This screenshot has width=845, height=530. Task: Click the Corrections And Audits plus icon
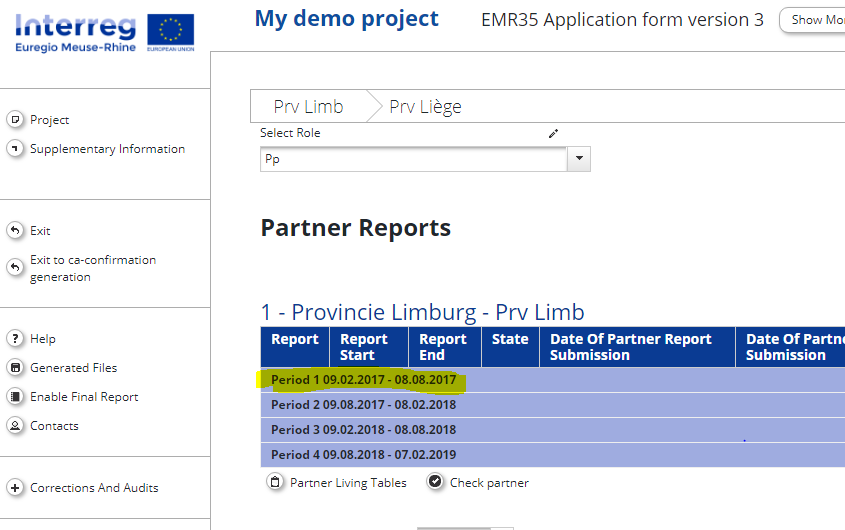(x=15, y=488)
